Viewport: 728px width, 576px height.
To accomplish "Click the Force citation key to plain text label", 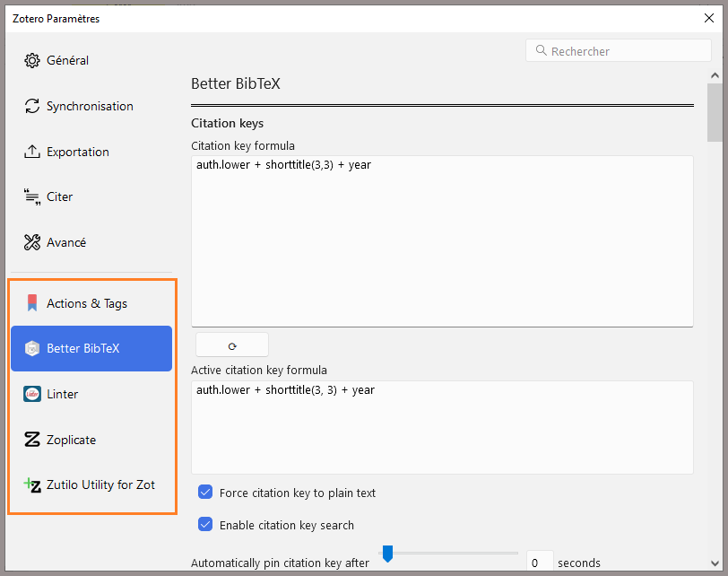I will 297,493.
